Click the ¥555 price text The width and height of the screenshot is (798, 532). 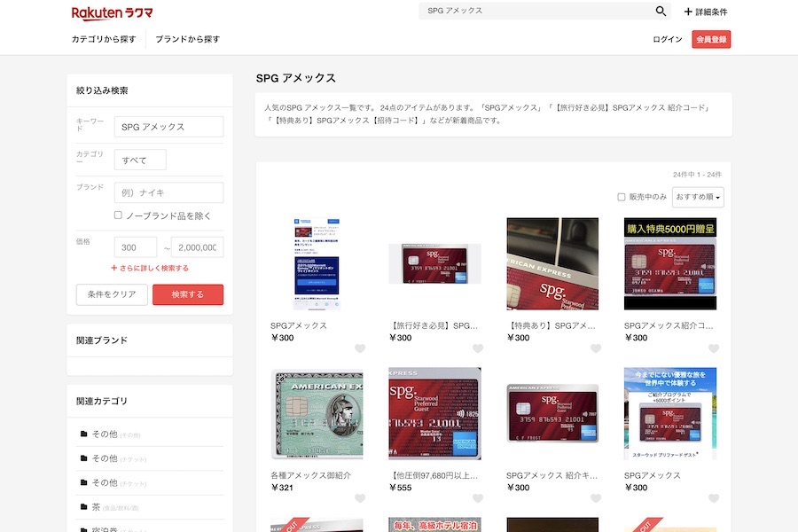pos(401,488)
